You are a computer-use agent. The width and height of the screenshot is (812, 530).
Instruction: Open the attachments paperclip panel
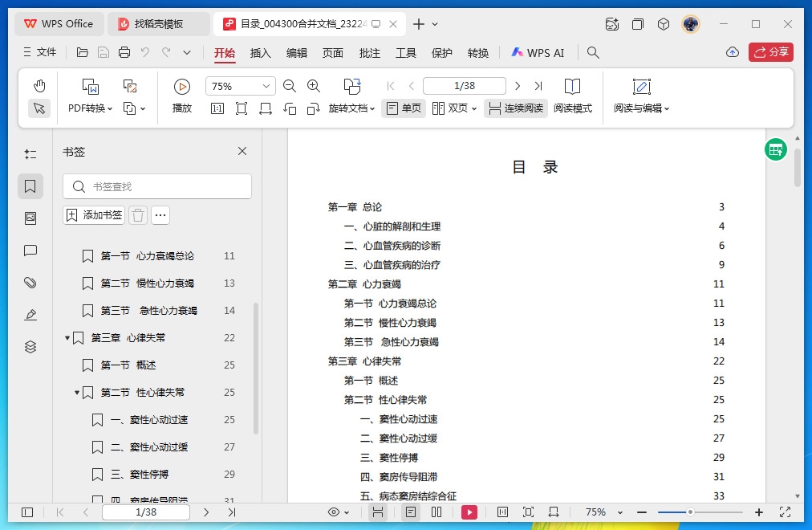click(x=30, y=283)
